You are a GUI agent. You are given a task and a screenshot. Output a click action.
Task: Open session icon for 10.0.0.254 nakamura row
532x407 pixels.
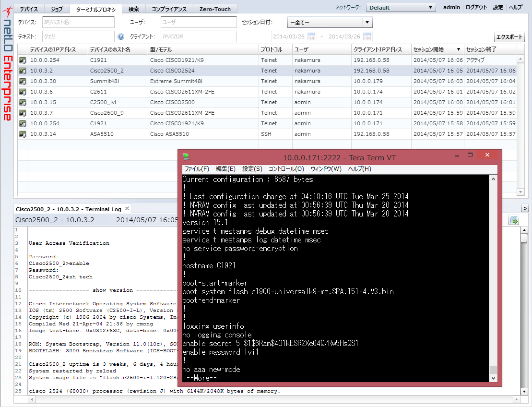coord(23,60)
